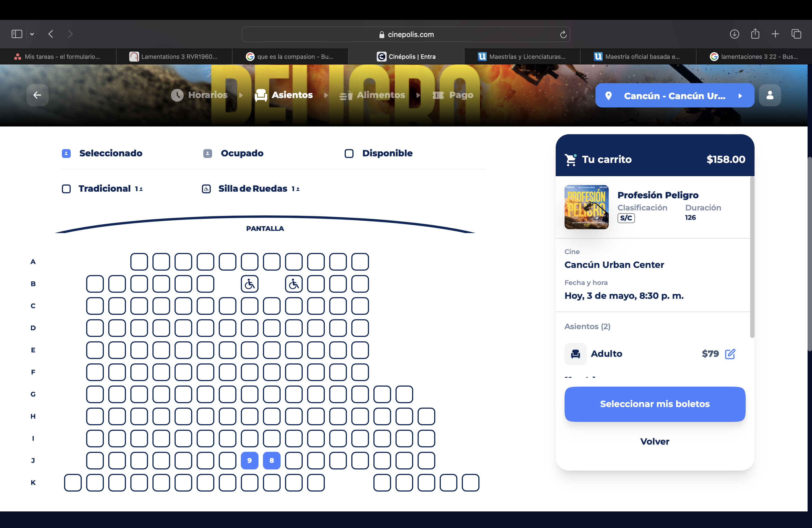Open the user profile icon
812x528 pixels.
tap(770, 95)
